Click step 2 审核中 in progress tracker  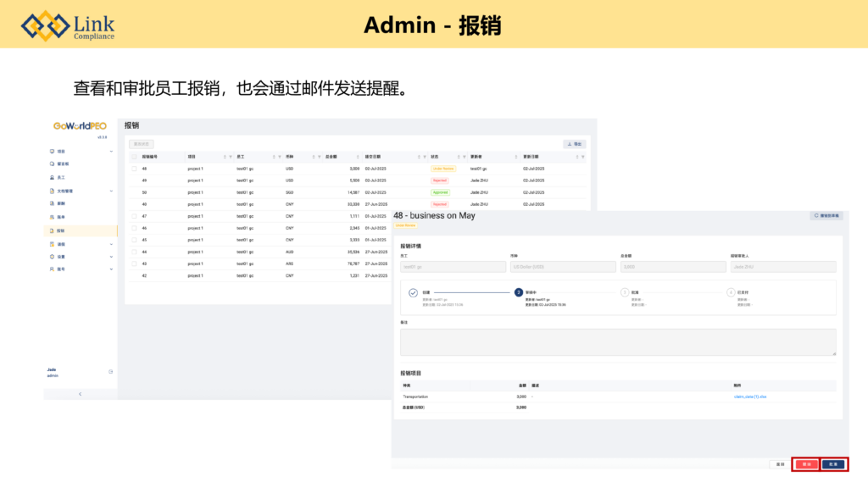518,292
